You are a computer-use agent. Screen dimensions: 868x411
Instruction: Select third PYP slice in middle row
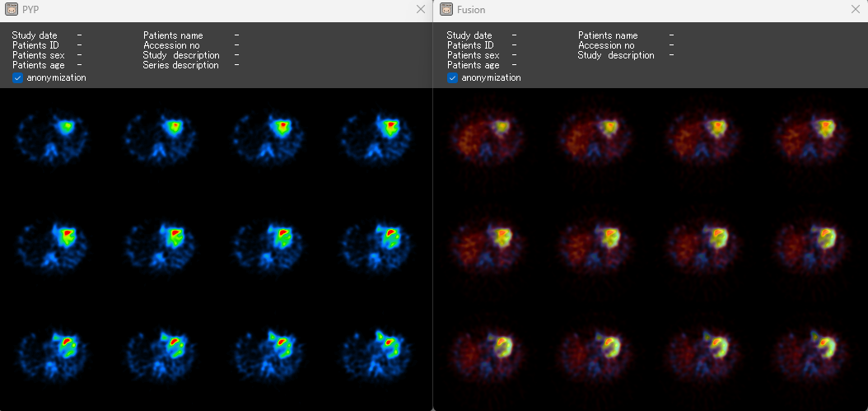pos(268,246)
